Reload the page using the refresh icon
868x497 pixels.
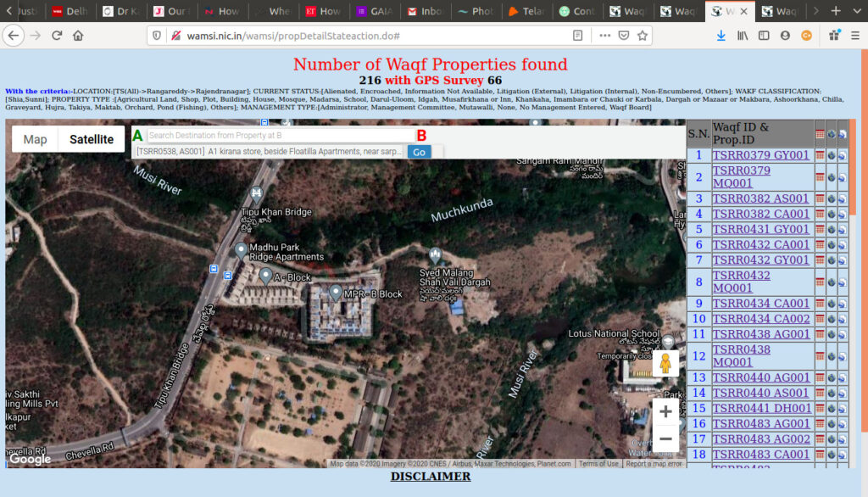click(x=56, y=36)
